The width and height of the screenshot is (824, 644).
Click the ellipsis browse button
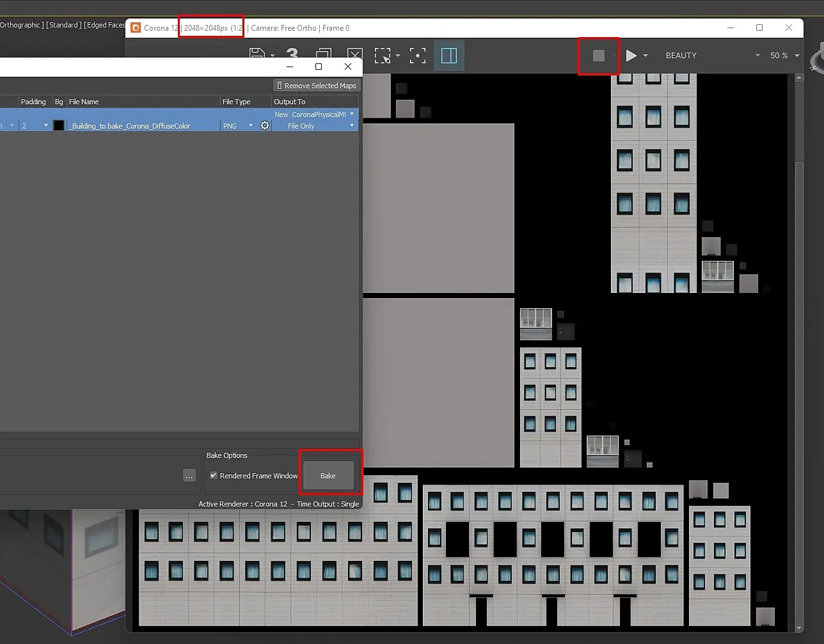click(189, 476)
